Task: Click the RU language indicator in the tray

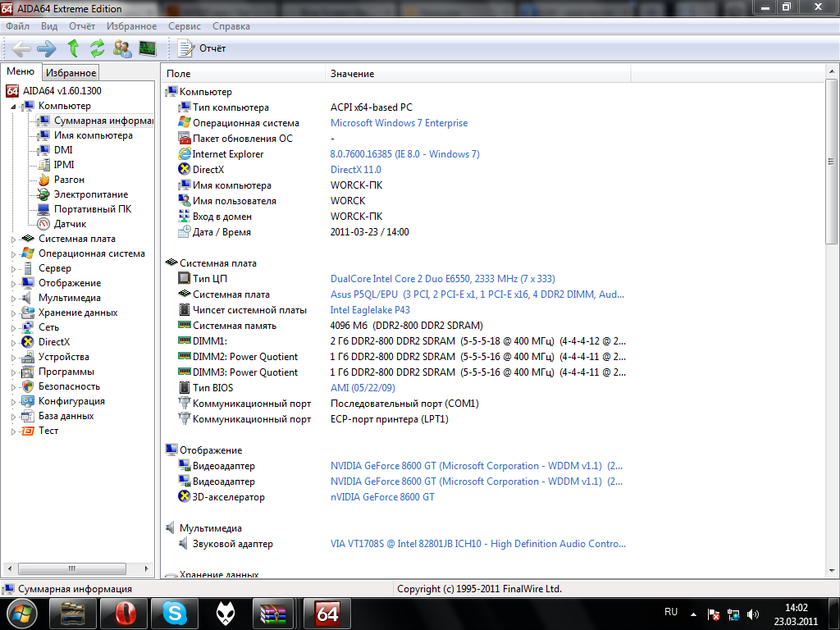Action: coord(671,612)
